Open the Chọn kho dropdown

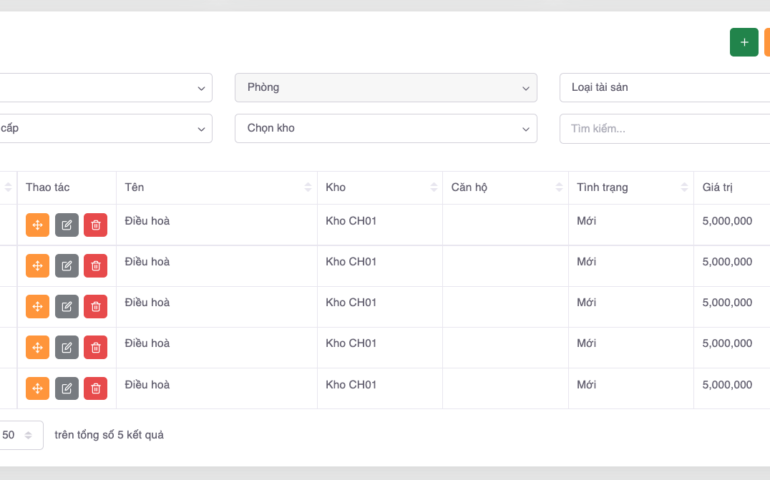tap(385, 129)
